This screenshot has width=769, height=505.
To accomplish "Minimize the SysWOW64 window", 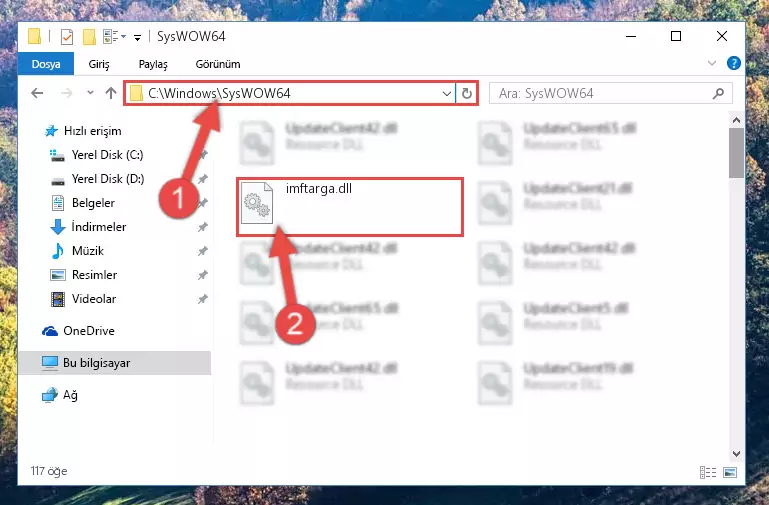I will point(631,36).
